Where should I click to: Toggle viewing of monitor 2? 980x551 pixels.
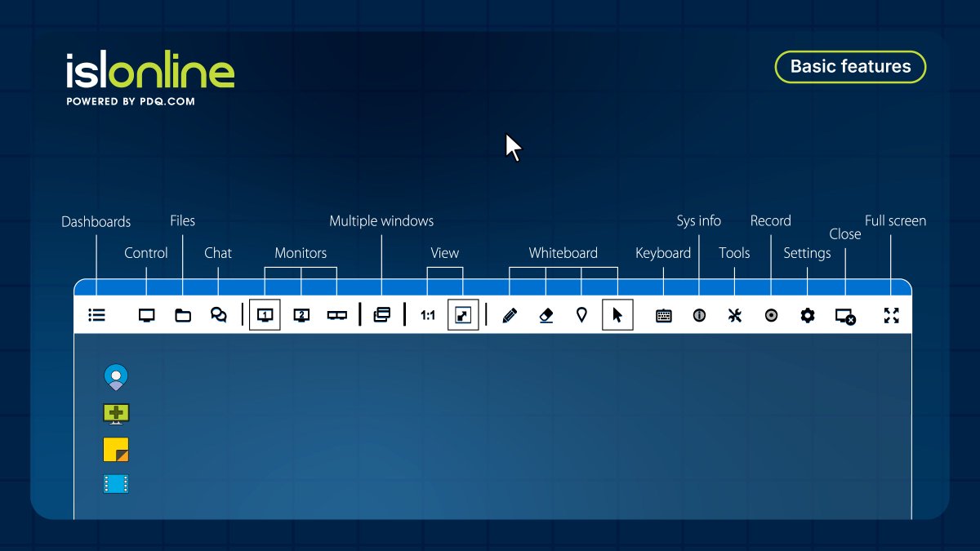pyautogui.click(x=301, y=314)
